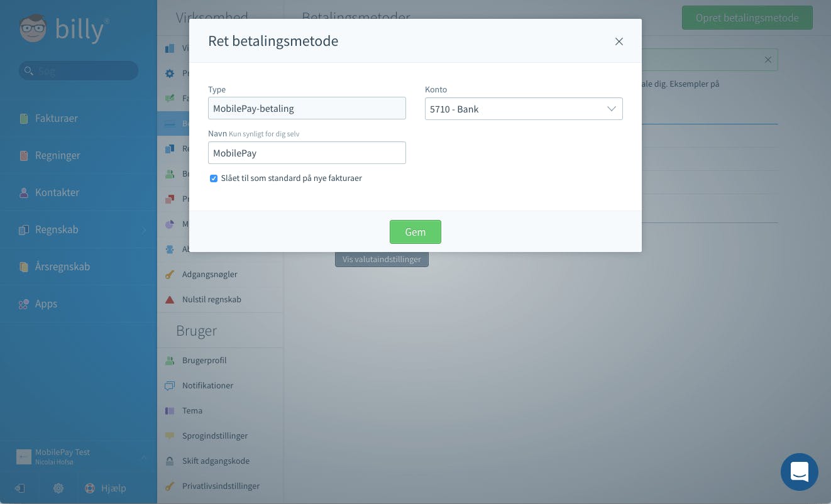
Task: Click the Bruger section heading
Action: pos(197,331)
